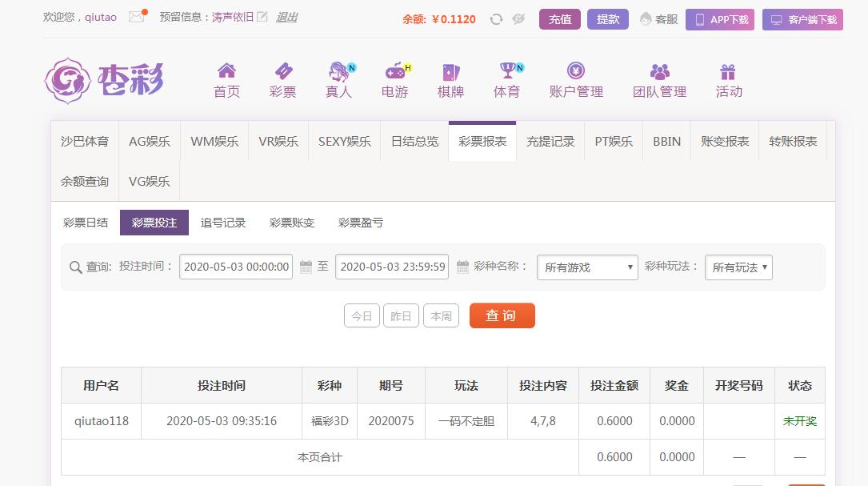Open the 体育 trophy icon

pyautogui.click(x=507, y=71)
